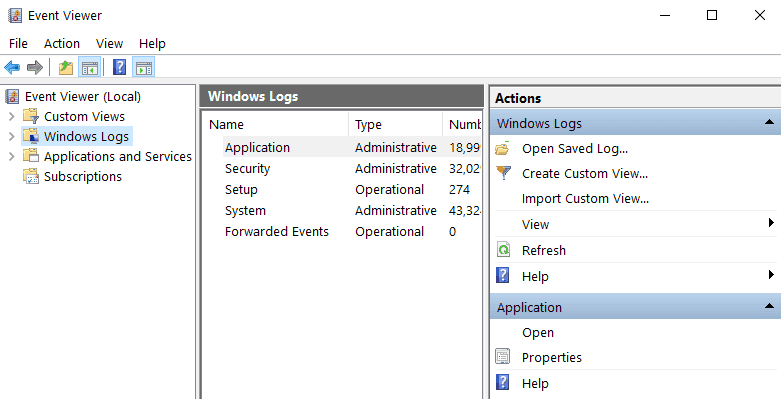Viewport: 781px width, 399px height.
Task: Collapse the Windows Logs actions section
Action: tap(769, 122)
